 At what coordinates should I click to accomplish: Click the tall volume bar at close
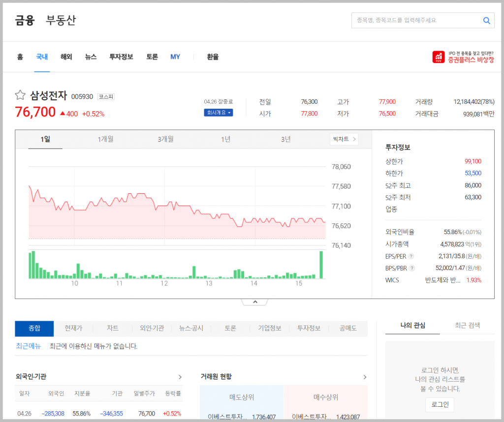click(x=321, y=265)
